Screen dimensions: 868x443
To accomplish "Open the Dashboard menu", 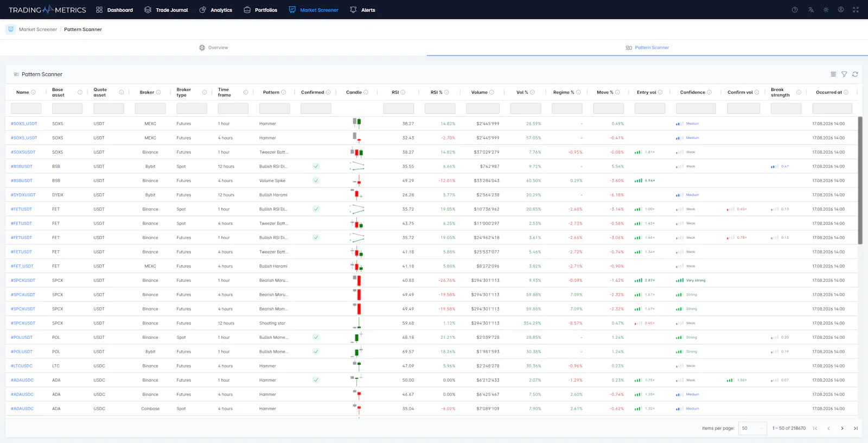I will (114, 10).
